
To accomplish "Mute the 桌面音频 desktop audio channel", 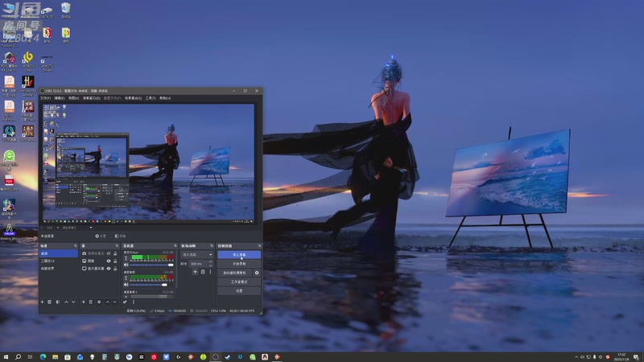I will click(126, 285).
